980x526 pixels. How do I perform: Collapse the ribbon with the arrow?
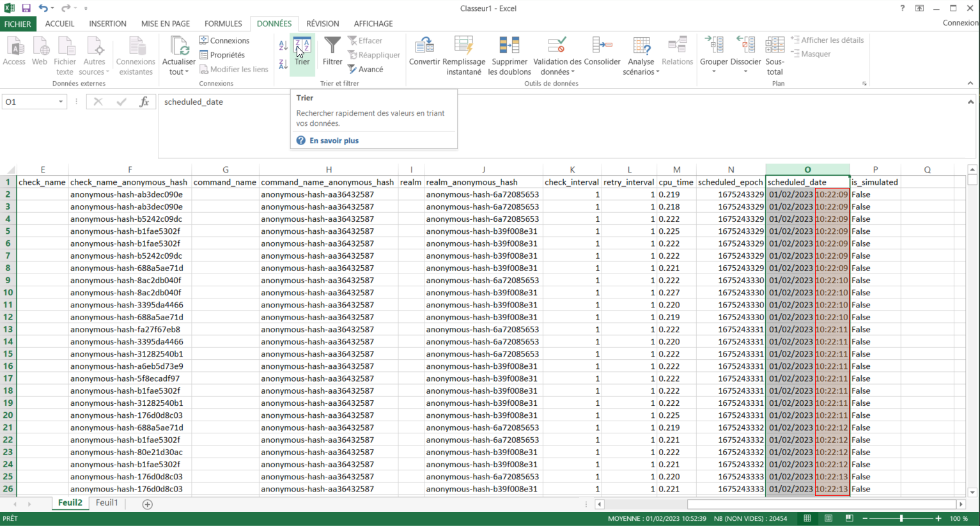click(x=970, y=83)
